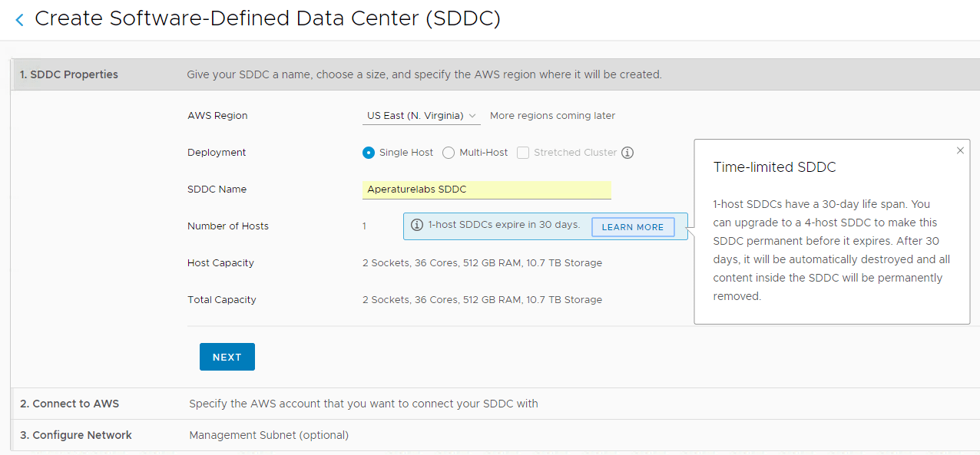Image resolution: width=980 pixels, height=455 pixels.
Task: Tick the Stretched Cluster checkbox
Action: (523, 153)
